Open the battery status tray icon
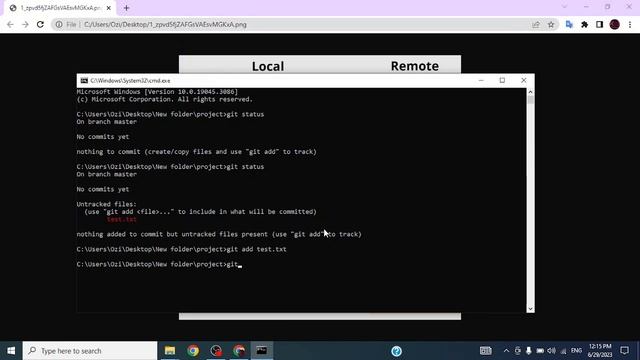Image resolution: width=640 pixels, height=360 pixels. tap(540, 351)
